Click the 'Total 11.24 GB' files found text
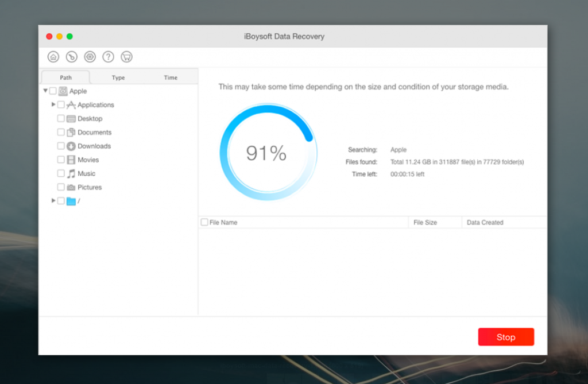This screenshot has height=384, width=588. point(457,162)
